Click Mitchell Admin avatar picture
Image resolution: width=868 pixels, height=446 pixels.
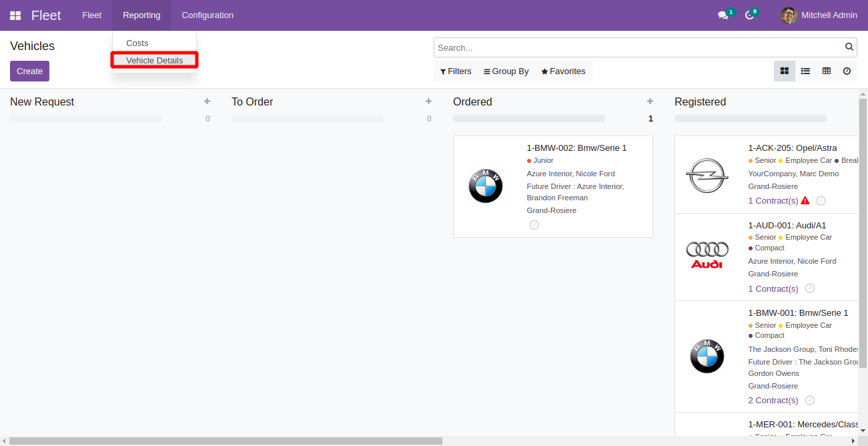pyautogui.click(x=789, y=15)
